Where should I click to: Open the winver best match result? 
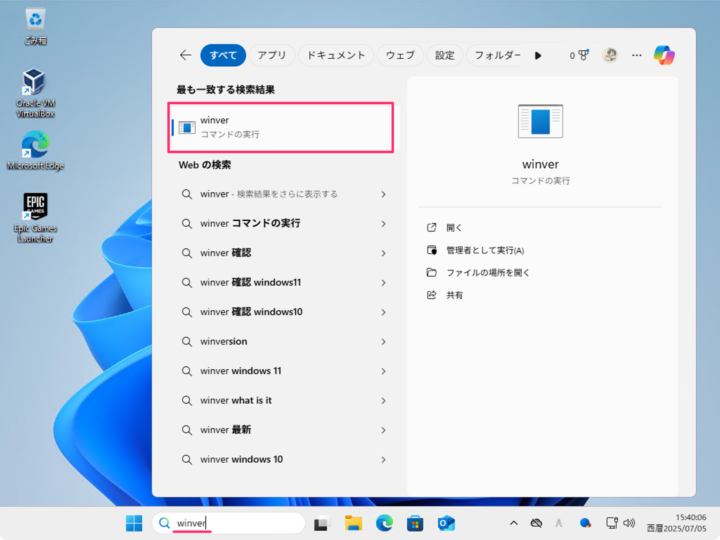pos(281,127)
